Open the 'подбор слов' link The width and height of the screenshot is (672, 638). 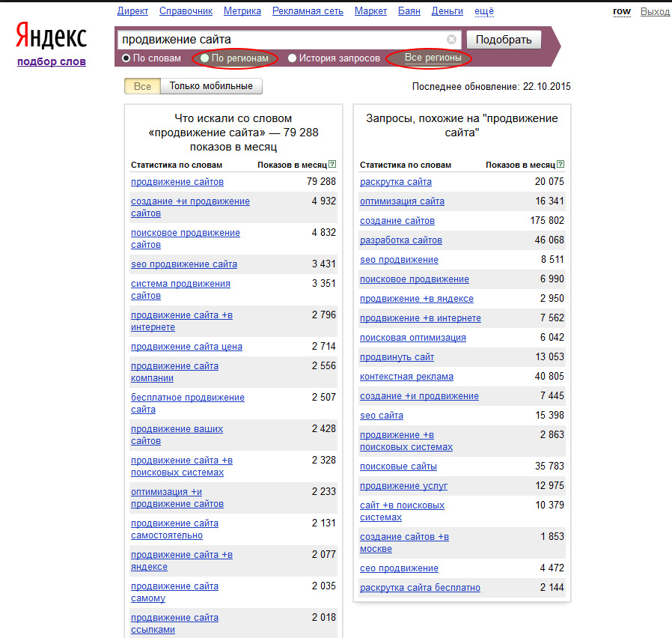[x=52, y=61]
